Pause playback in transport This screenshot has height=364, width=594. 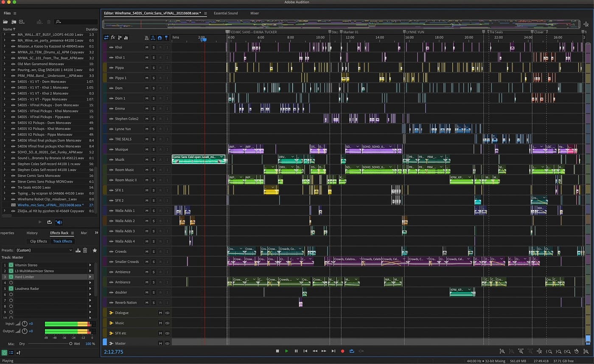pos(296,351)
